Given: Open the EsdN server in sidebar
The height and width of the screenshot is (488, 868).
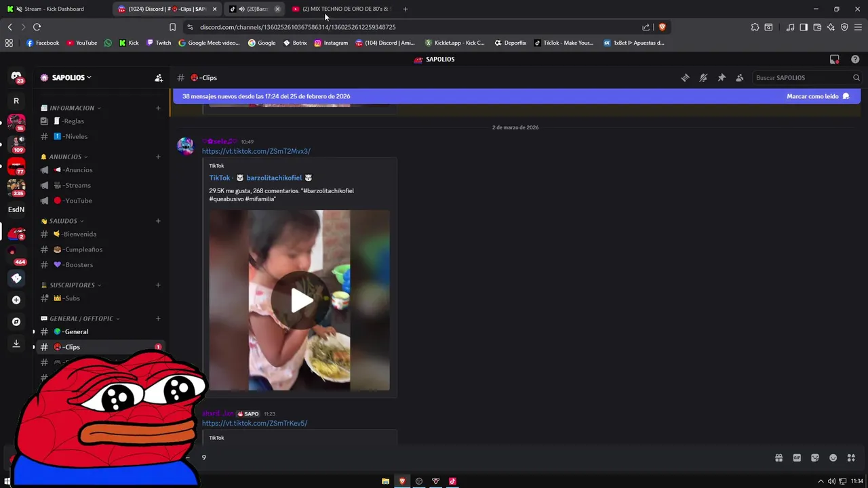Looking at the screenshot, I should click(x=16, y=209).
